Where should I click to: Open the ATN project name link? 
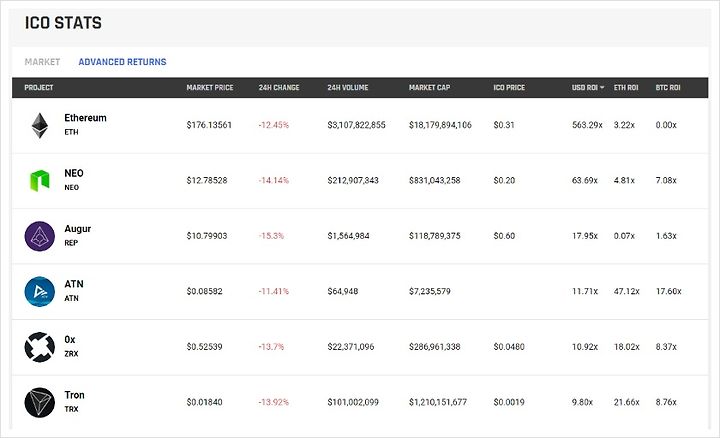(74, 284)
